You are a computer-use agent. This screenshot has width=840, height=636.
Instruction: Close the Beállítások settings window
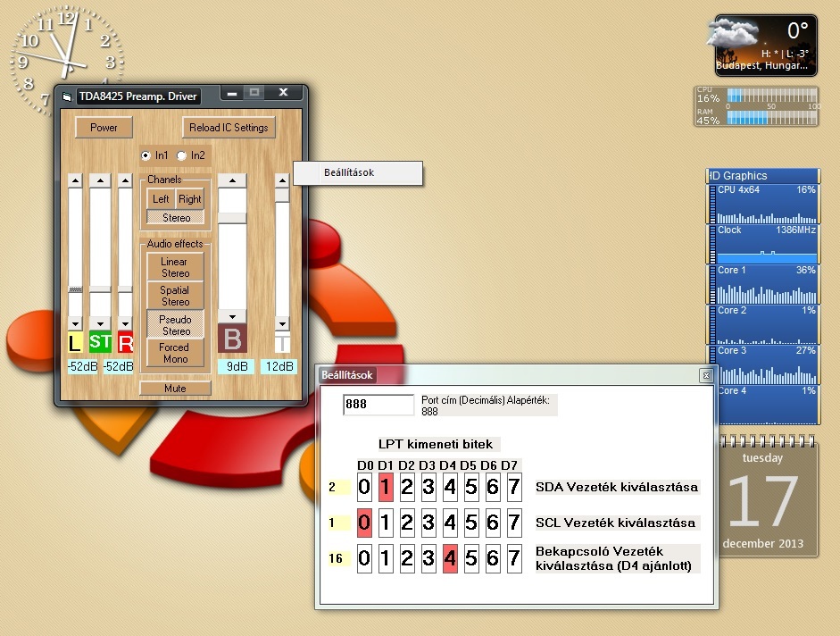point(706,375)
